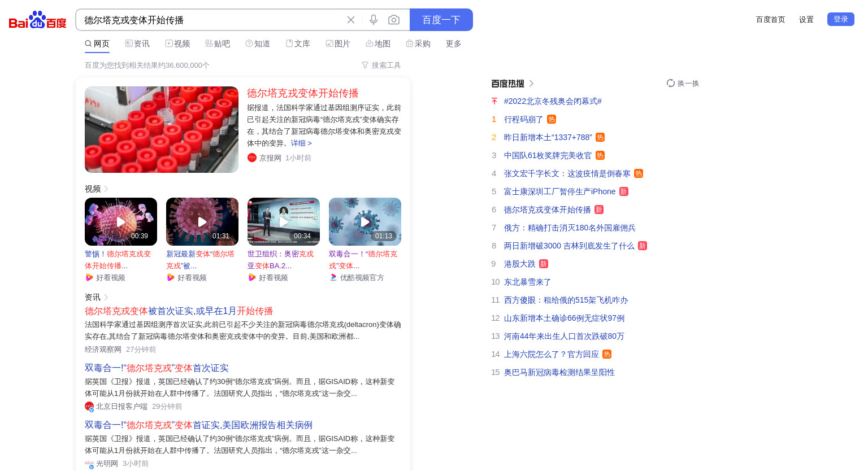Viewport: 868px width, 471px height.
Task: Open hot search 奥巴马新冠病毒检测结果呈阳性
Action: tap(559, 372)
